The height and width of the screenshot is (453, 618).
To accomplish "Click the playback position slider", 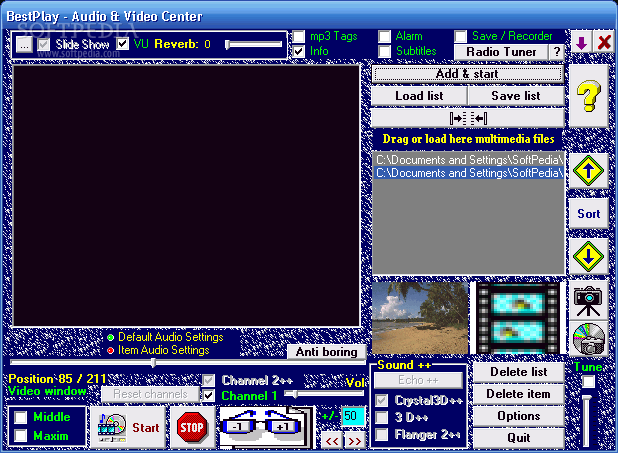I will [188, 362].
